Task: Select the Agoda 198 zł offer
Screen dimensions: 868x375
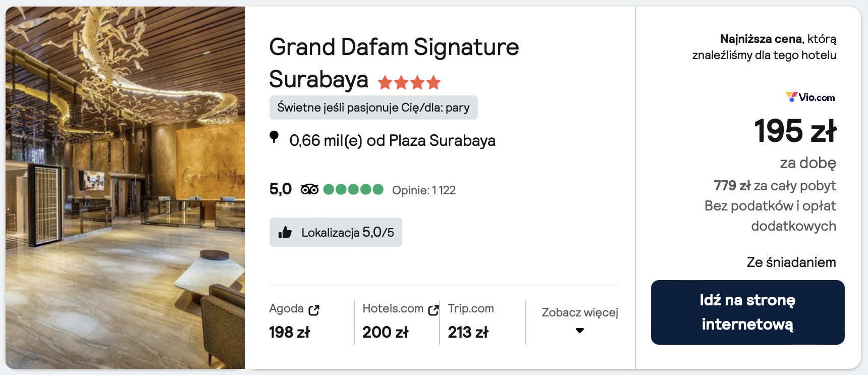Action: click(290, 332)
